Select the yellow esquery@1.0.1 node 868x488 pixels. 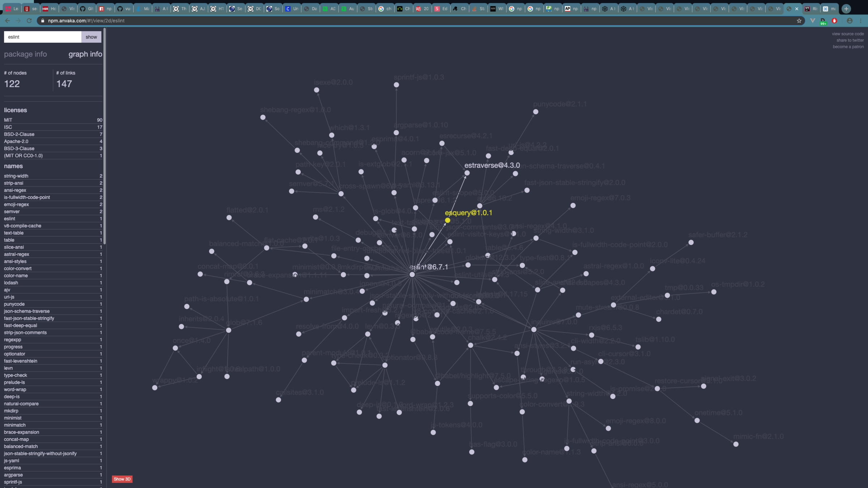pos(447,221)
